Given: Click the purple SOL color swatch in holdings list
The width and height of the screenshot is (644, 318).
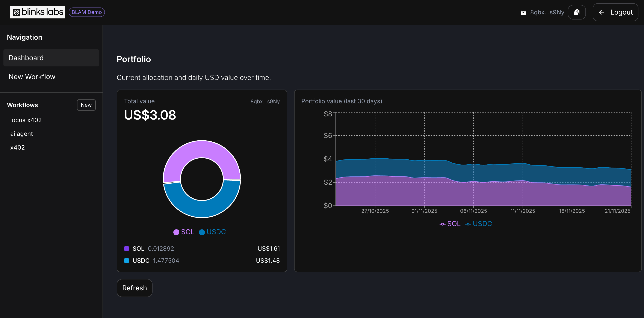Looking at the screenshot, I should [127, 248].
